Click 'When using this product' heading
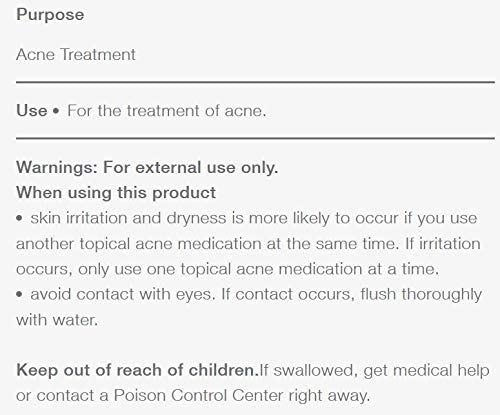Image resolution: width=500 pixels, height=415 pixels. click(116, 193)
